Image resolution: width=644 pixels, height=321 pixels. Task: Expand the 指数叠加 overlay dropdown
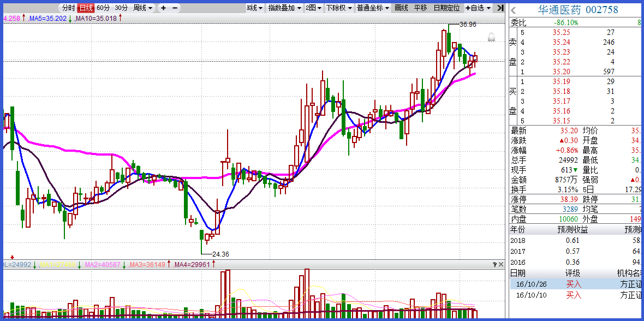click(284, 8)
